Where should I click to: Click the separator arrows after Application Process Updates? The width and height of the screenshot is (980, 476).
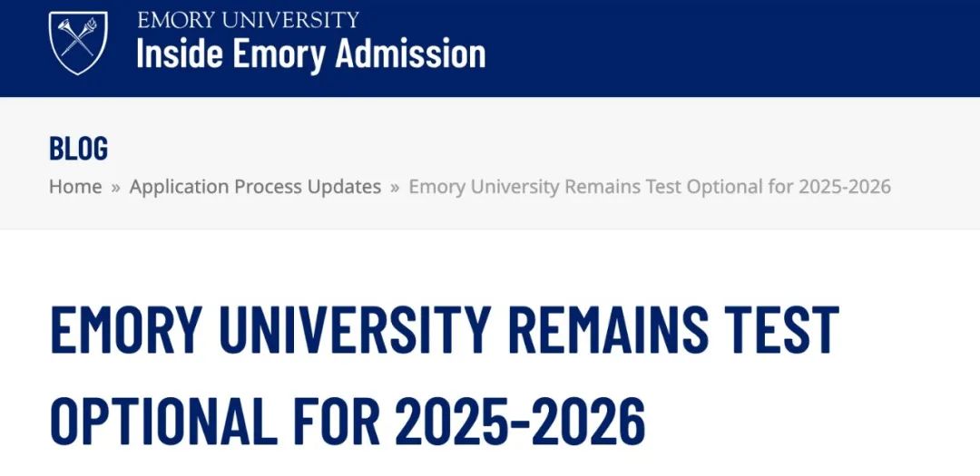click(x=395, y=188)
